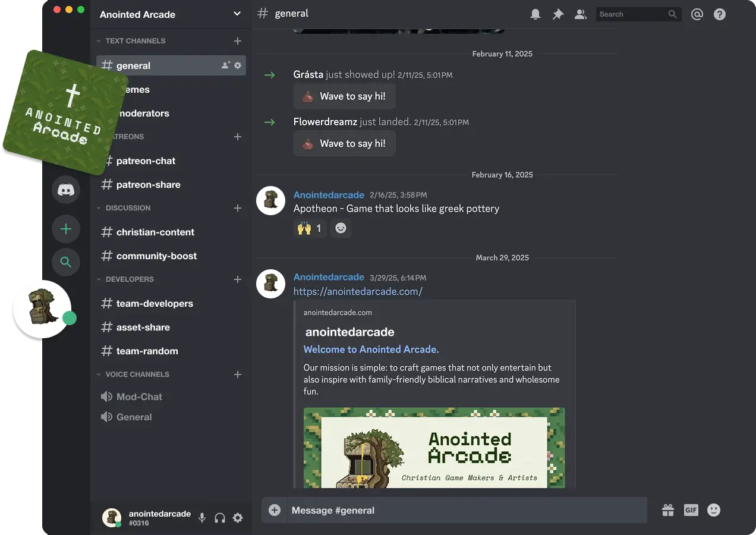Open Anointedarcade profile from March 29 message
Image resolution: width=756 pixels, height=535 pixels.
point(329,277)
